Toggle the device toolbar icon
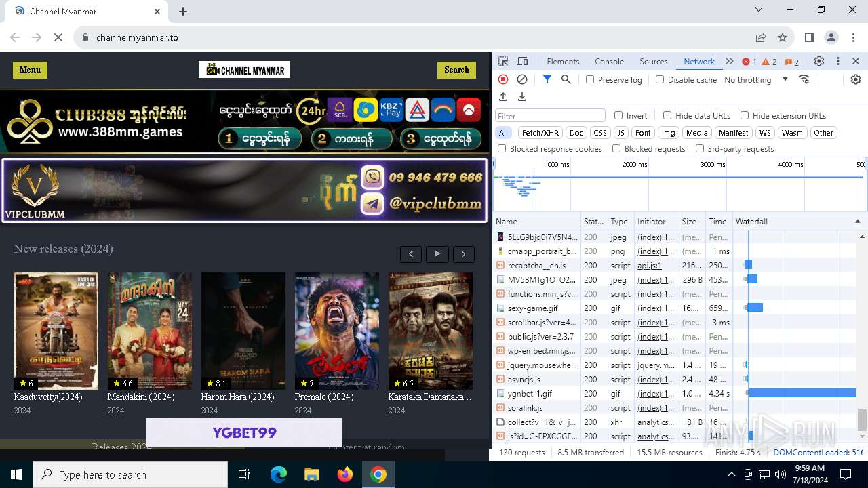Viewport: 868px width, 488px height. (522, 61)
